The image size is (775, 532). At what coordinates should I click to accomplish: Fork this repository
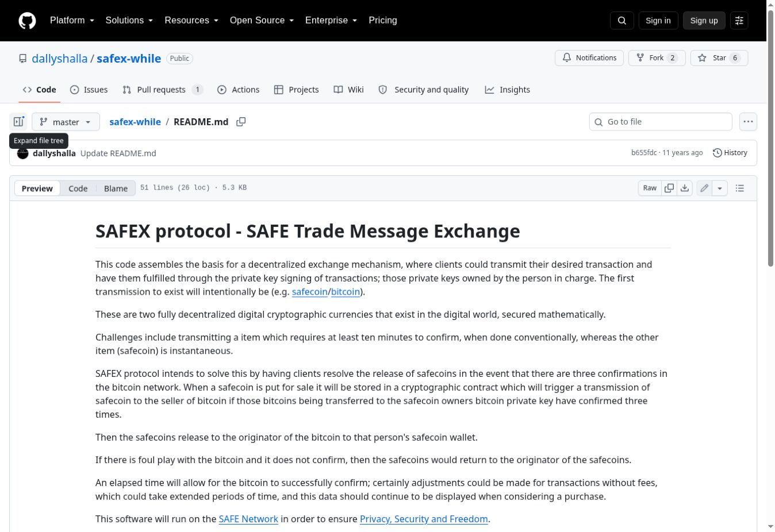[657, 58]
